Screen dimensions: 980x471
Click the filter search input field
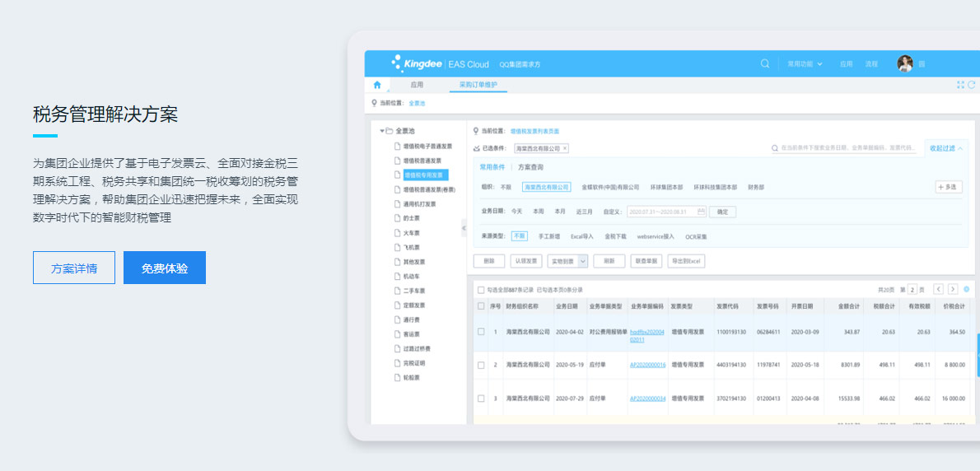(846, 149)
